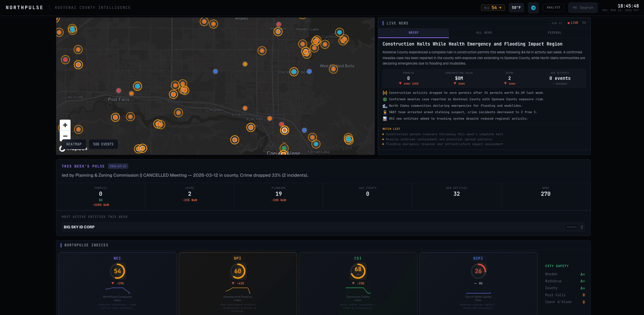The height and width of the screenshot is (315, 644).
Task: Click the SWAT police icon bullet
Action: pos(384,112)
